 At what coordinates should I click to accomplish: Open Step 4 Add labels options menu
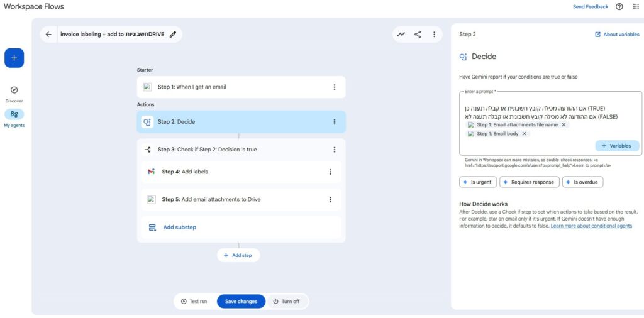click(330, 172)
